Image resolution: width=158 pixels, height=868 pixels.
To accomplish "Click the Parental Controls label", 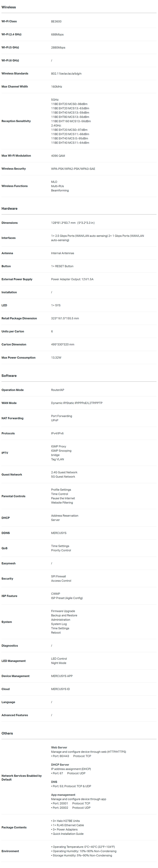I will tap(13, 496).
